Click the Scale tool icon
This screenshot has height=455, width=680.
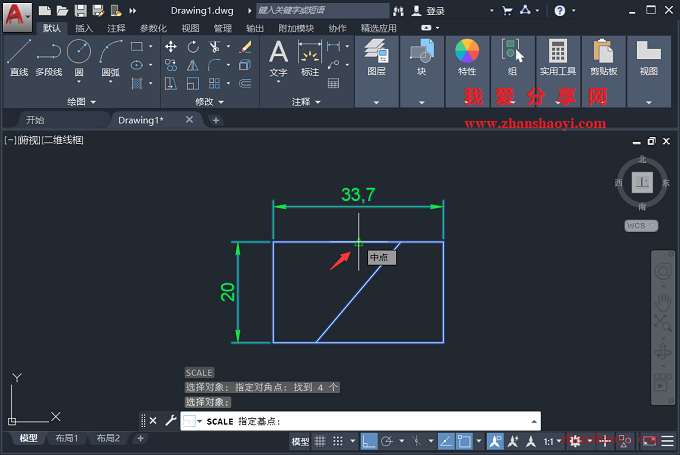(x=193, y=83)
